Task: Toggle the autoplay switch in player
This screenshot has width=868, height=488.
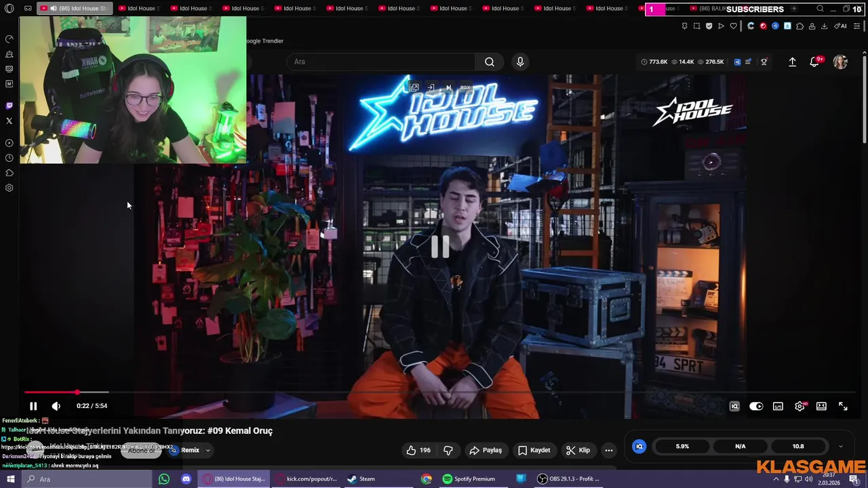Action: click(756, 406)
